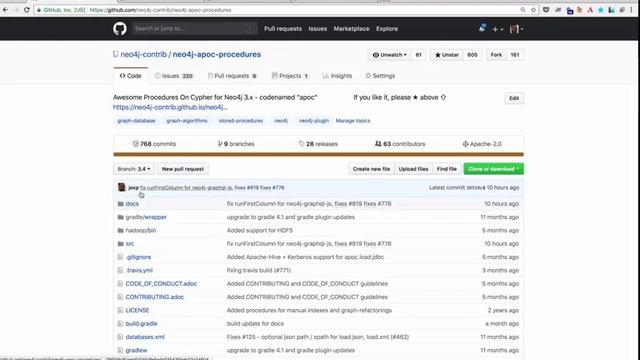Screen dimensions: 640x360
Task: Open the Projects tab
Action: click(290, 76)
